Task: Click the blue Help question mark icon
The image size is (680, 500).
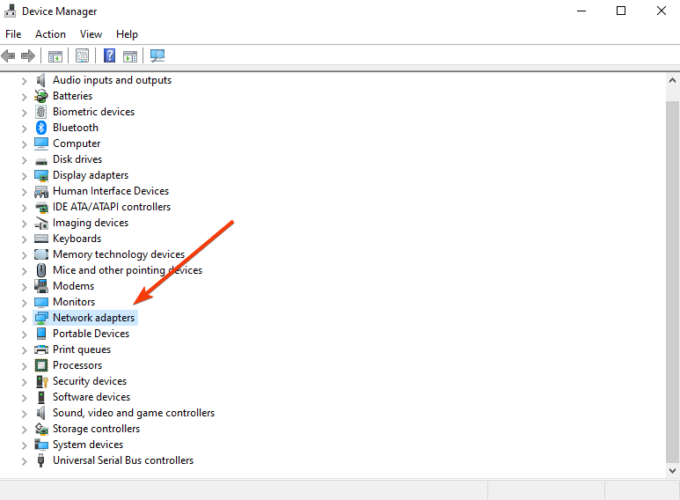Action: pos(109,56)
